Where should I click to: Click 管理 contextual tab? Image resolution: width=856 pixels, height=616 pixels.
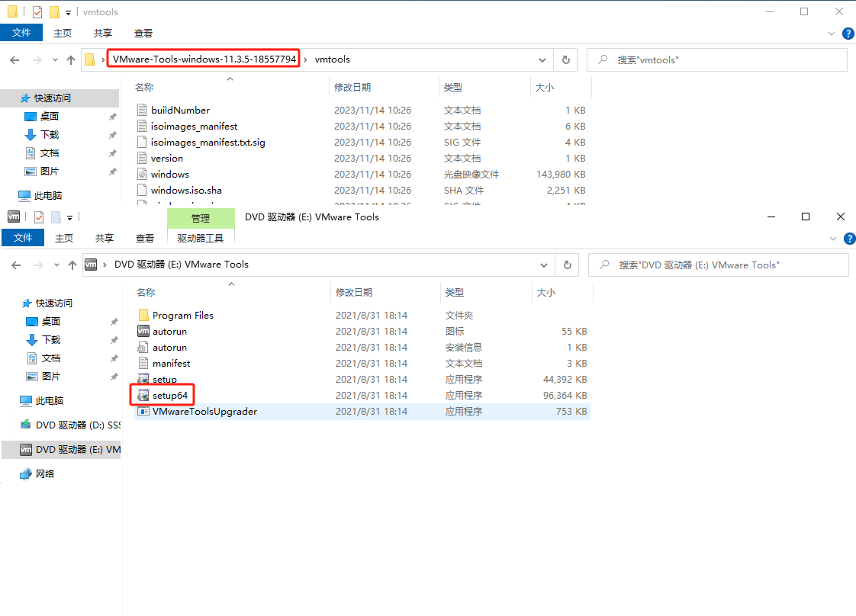201,218
